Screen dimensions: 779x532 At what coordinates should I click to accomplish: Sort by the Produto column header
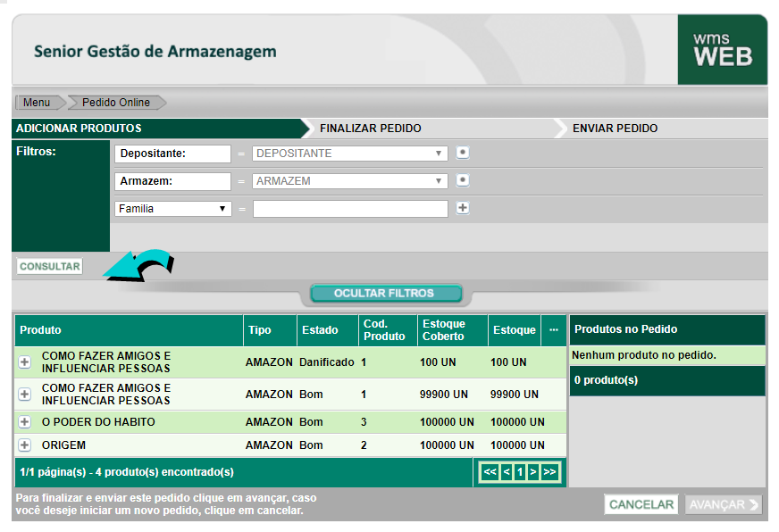(129, 330)
